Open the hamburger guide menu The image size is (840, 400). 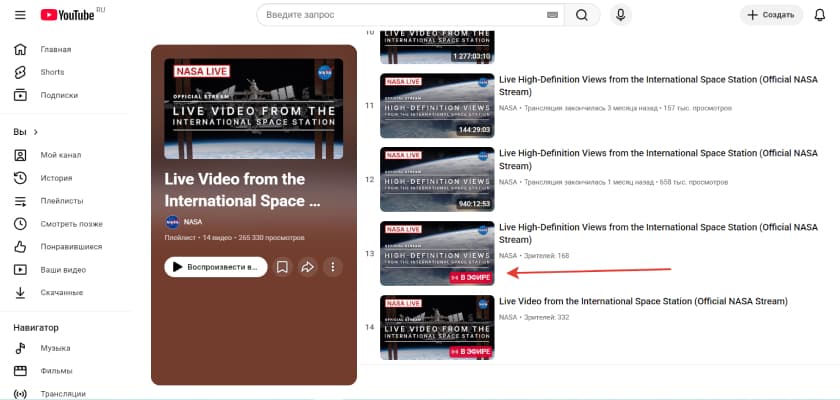coord(20,15)
